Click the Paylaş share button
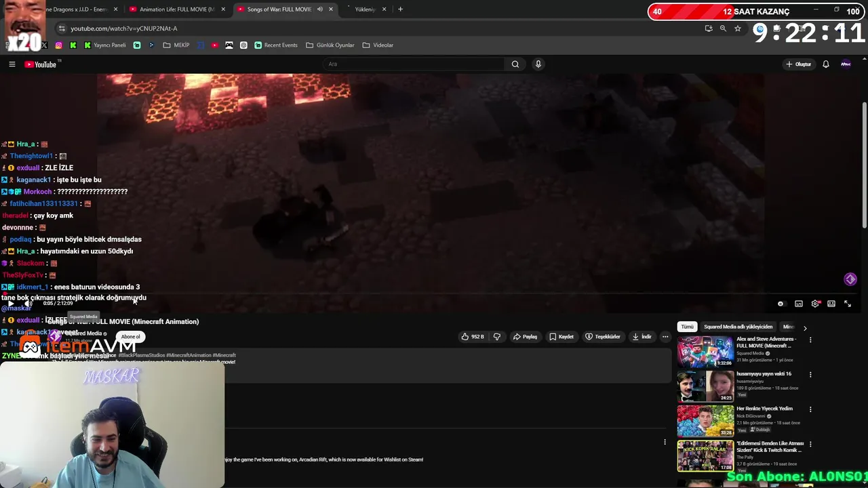The image size is (868, 488). tap(525, 337)
